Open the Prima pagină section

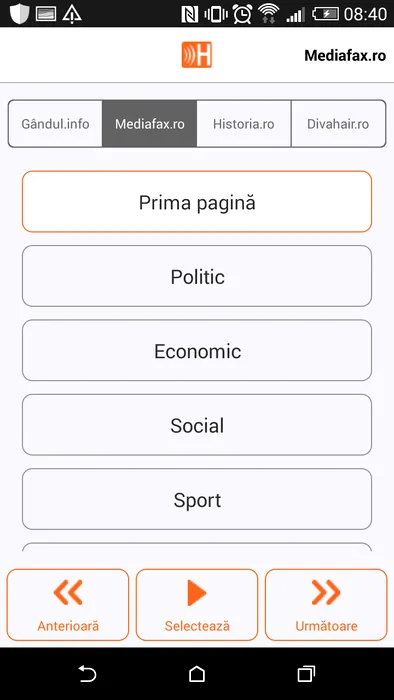(197, 202)
